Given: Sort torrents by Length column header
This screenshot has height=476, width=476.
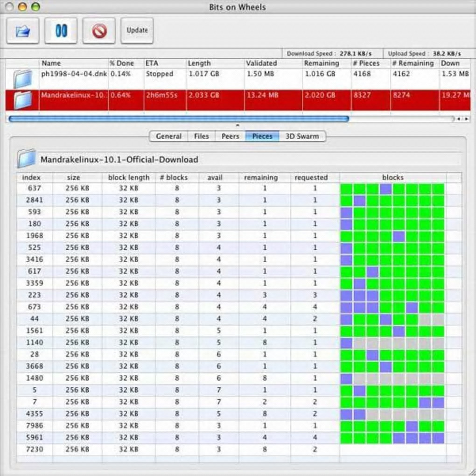Looking at the screenshot, I should click(215, 63).
